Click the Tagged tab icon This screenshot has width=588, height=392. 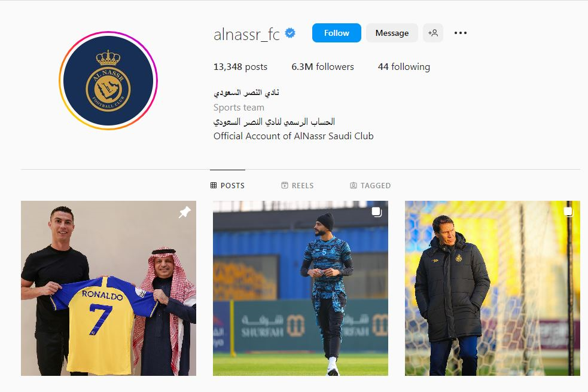pos(354,185)
